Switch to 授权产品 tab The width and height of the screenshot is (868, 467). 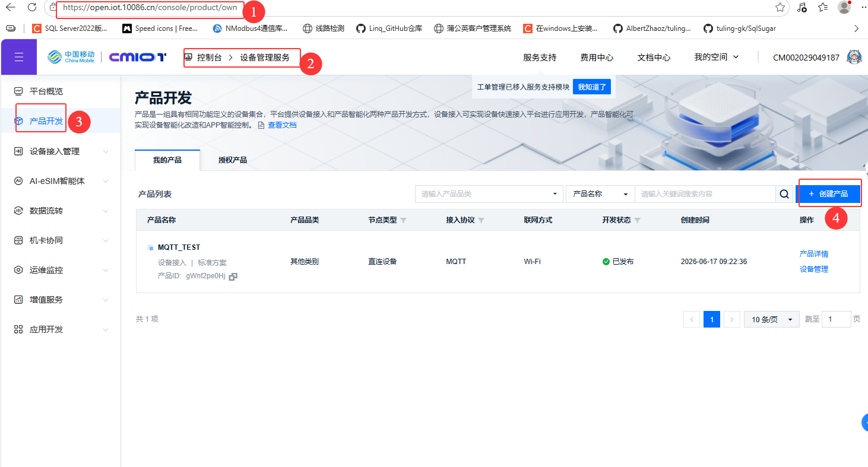pos(233,160)
